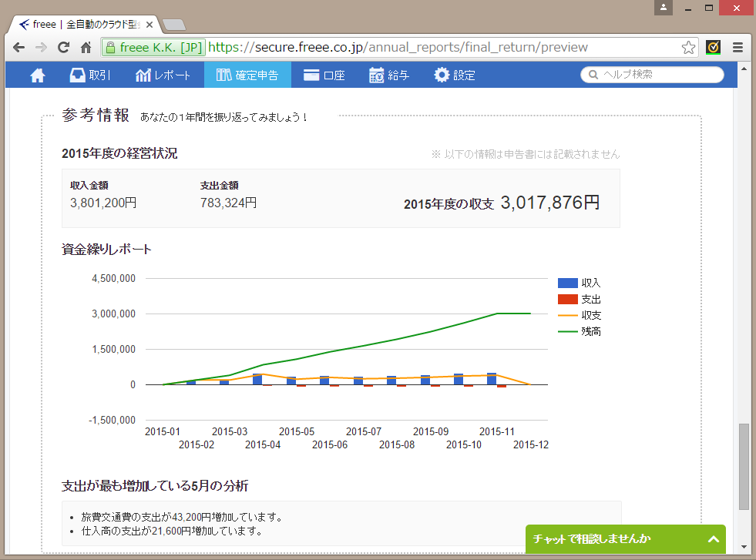Viewport: 756px width, 560px height.
Task: Click the 2015年度の経営状況 heading
Action: tap(119, 153)
